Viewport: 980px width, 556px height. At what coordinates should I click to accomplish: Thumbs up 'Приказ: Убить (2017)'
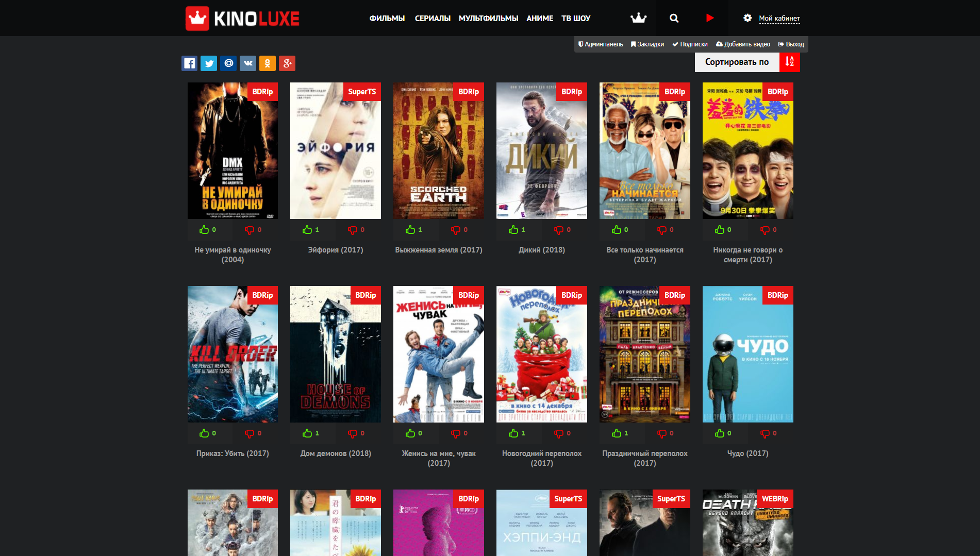205,433
